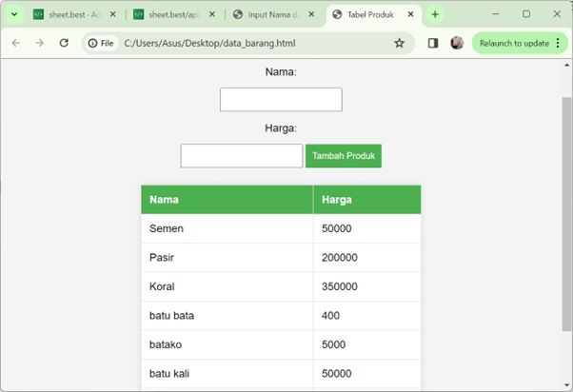Switch to the Input Nama tab
The height and width of the screenshot is (392, 573).
point(274,15)
